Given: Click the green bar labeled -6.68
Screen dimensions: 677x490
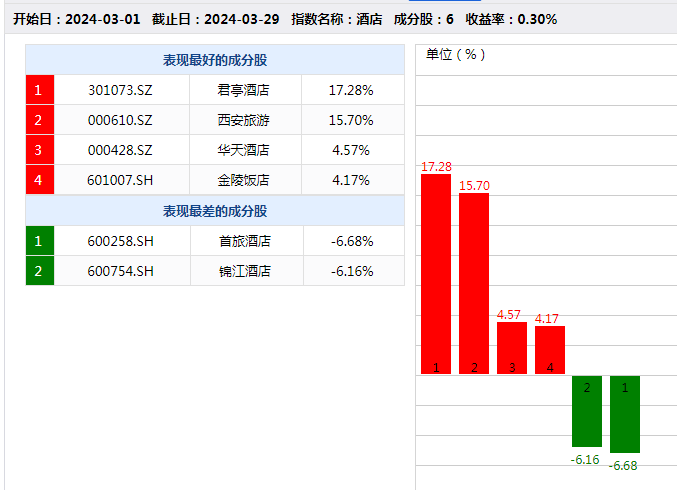Looking at the screenshot, I should pyautogui.click(x=625, y=414).
